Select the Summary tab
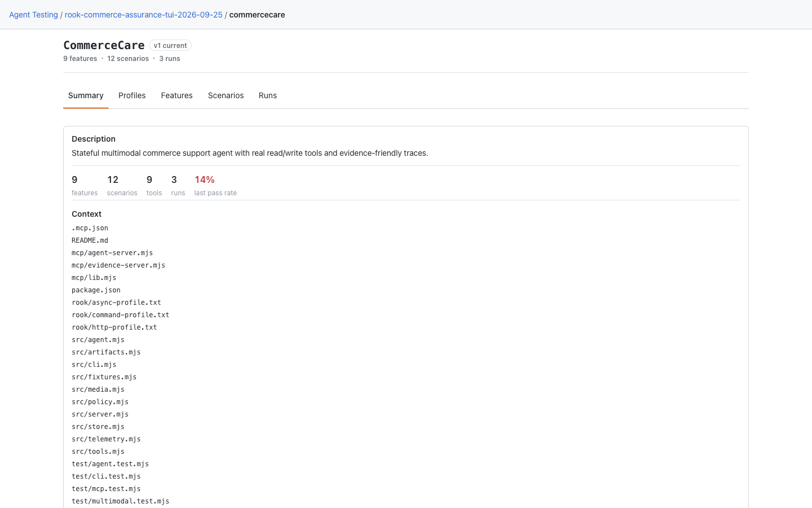This screenshot has width=812, height=508. pos(86,95)
